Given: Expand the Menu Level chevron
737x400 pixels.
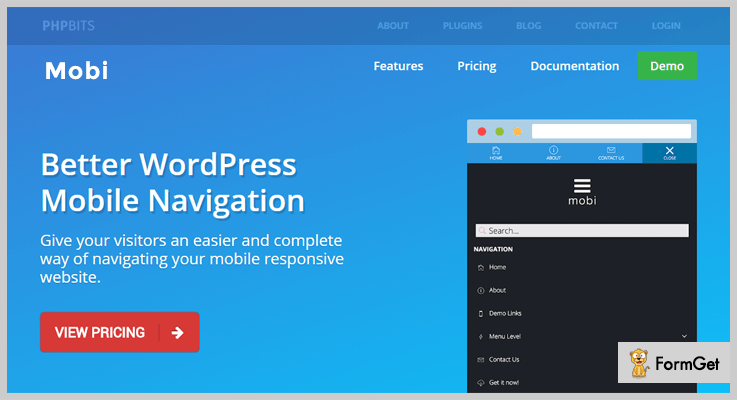Looking at the screenshot, I should (x=684, y=336).
